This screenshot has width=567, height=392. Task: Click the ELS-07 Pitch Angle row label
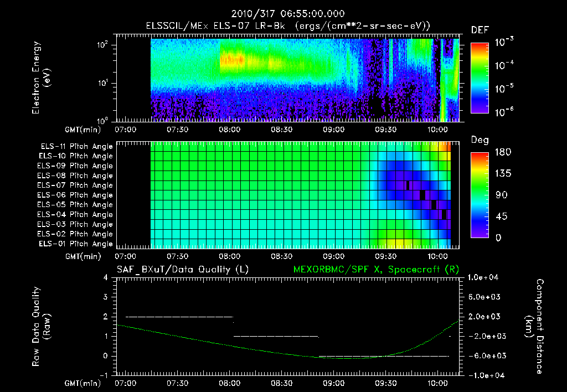[x=75, y=185]
